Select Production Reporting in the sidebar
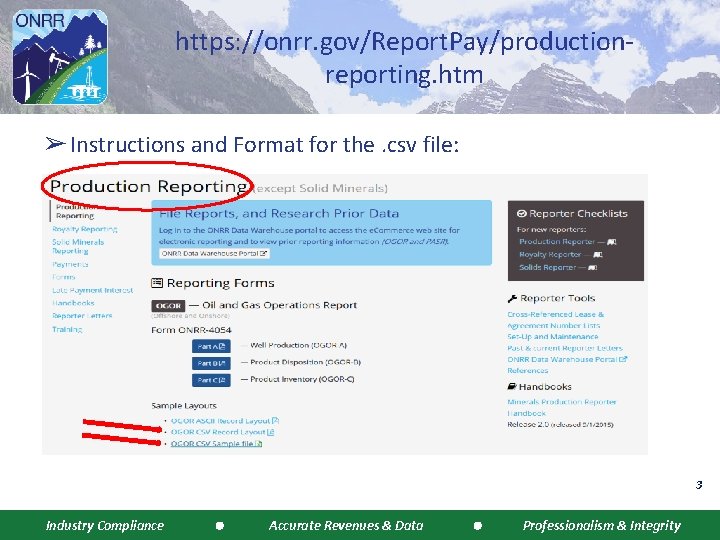Screen dimensions: 720x540 (x=75, y=211)
